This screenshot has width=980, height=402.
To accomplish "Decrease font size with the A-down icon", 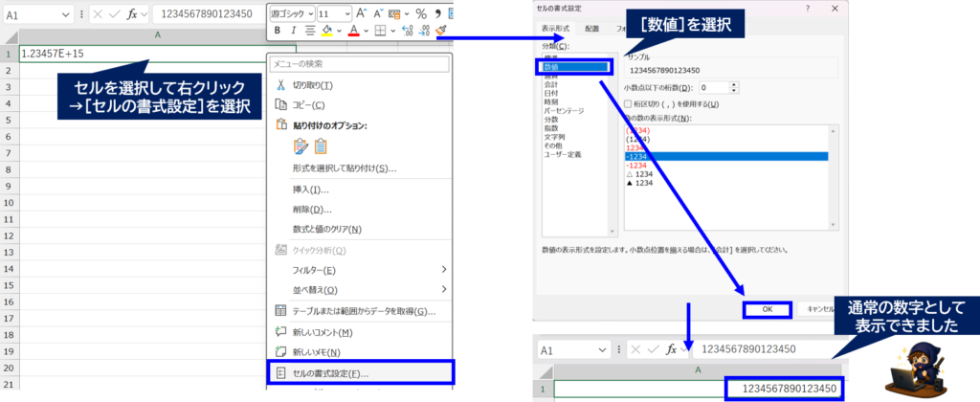I will click(x=378, y=13).
